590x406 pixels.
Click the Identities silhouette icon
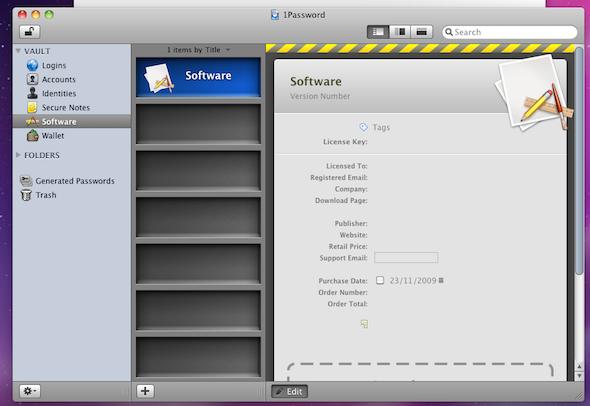tap(32, 93)
